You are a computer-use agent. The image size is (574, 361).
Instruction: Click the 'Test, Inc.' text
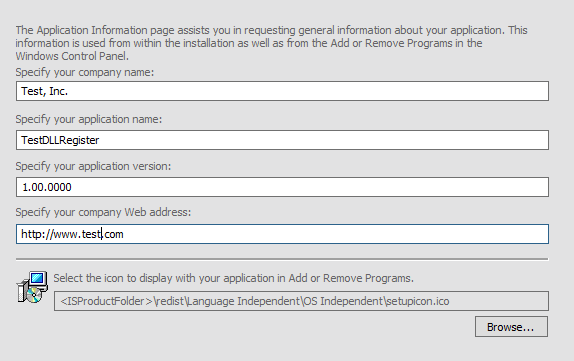point(44,91)
